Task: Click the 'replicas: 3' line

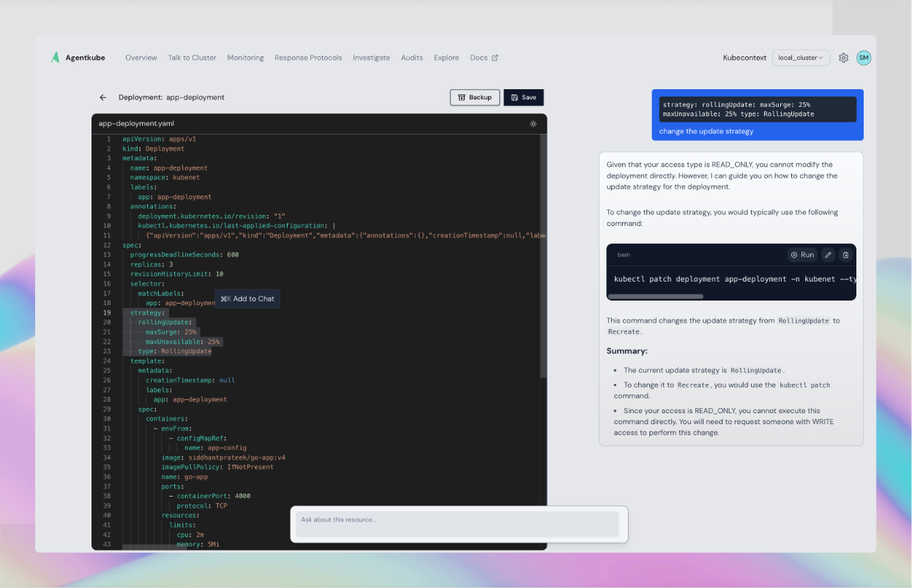Action: click(152, 264)
